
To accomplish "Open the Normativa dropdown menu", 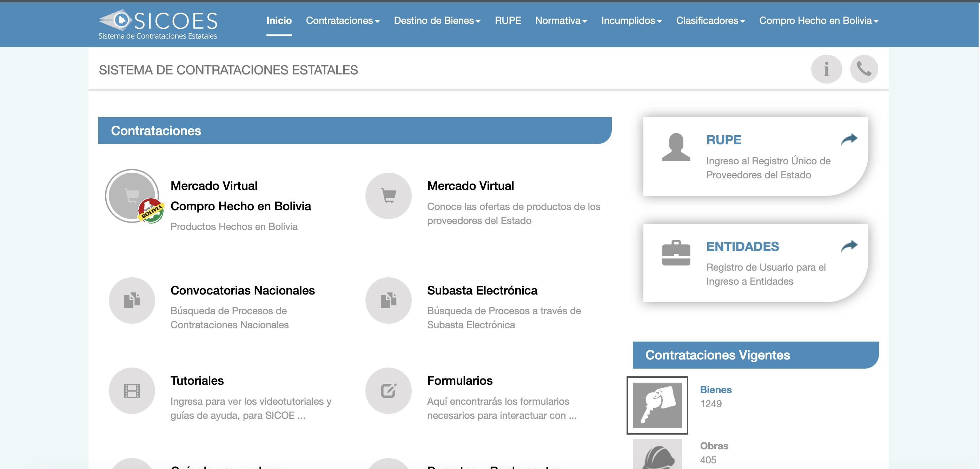I will 561,21.
